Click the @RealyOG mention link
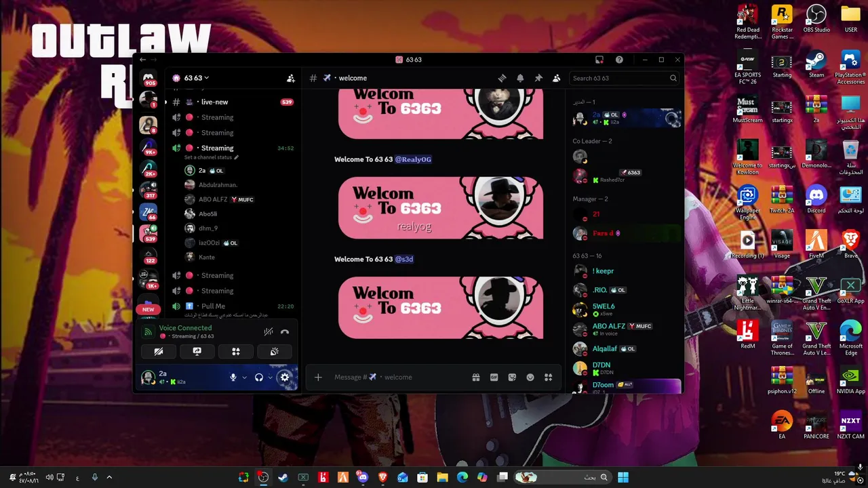This screenshot has height=488, width=868. (413, 159)
